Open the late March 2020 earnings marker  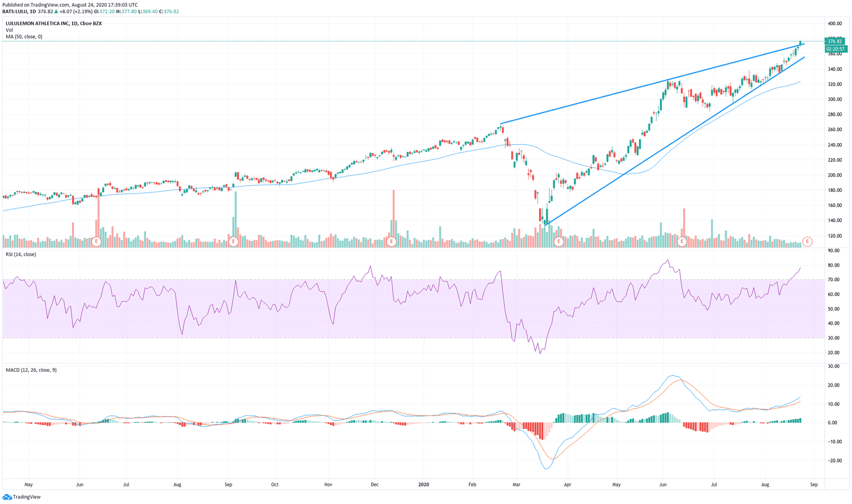(x=559, y=242)
